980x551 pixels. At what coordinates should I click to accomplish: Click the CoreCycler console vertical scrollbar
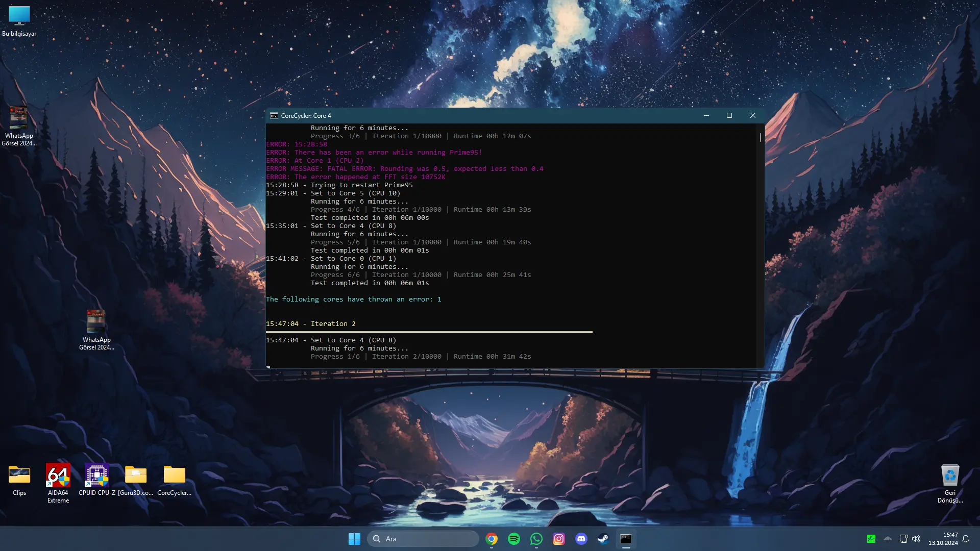pyautogui.click(x=760, y=245)
